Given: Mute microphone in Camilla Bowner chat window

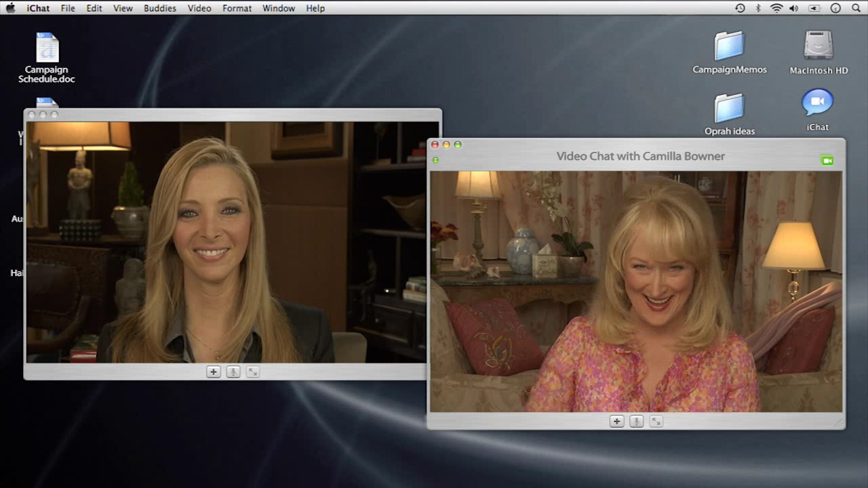Looking at the screenshot, I should (x=636, y=422).
